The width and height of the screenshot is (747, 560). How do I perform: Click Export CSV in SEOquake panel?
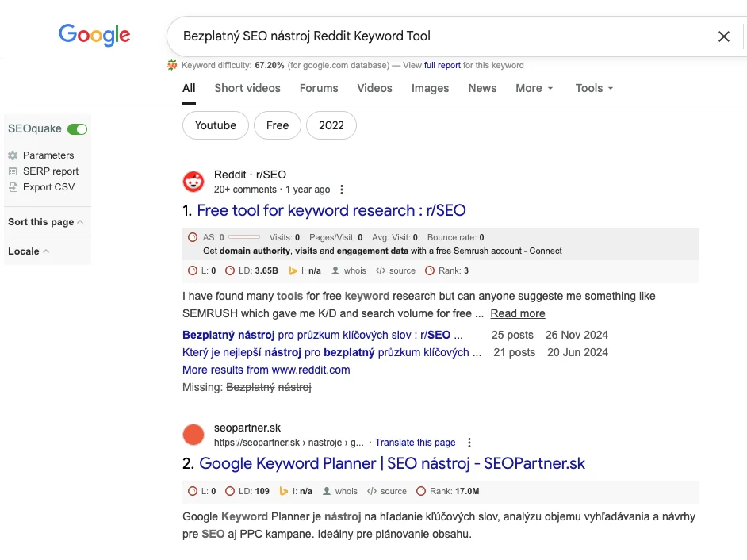click(x=48, y=187)
